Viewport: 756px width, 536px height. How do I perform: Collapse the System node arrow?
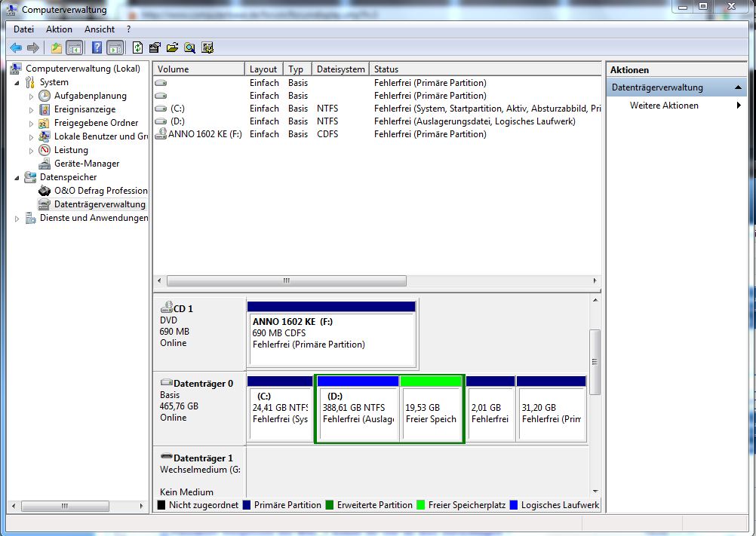pos(17,83)
